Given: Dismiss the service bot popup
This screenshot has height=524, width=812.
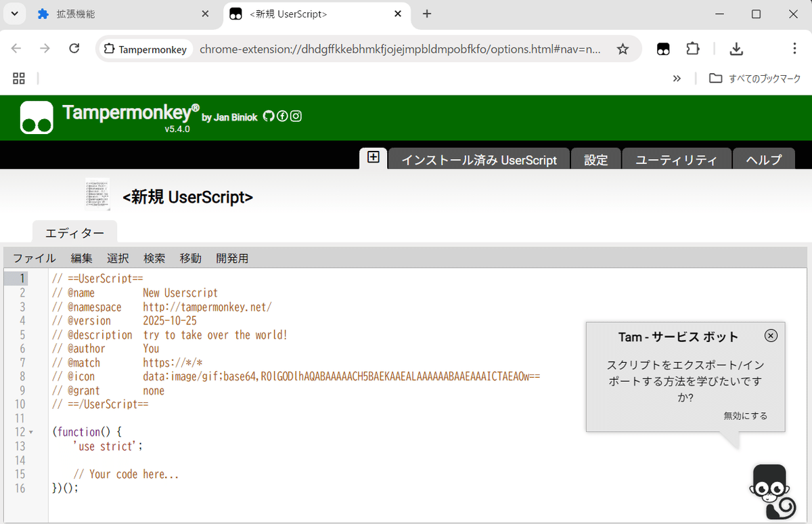Looking at the screenshot, I should (771, 335).
